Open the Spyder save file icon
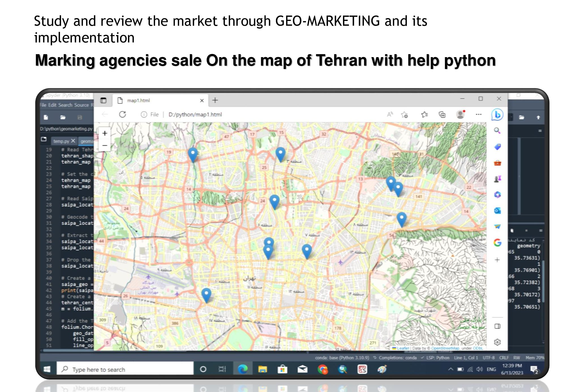Viewport: 562px width, 392px height. (x=80, y=117)
